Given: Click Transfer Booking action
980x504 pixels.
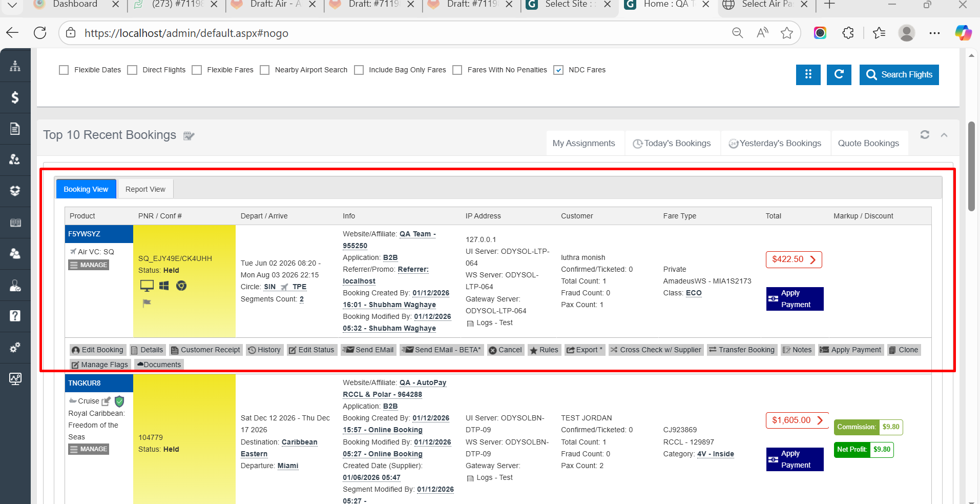Looking at the screenshot, I should 742,350.
